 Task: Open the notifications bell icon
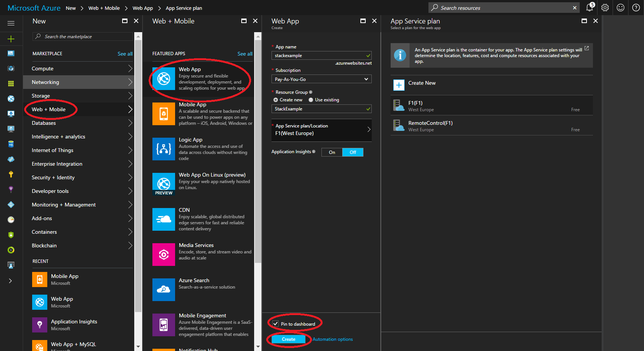pyautogui.click(x=590, y=8)
